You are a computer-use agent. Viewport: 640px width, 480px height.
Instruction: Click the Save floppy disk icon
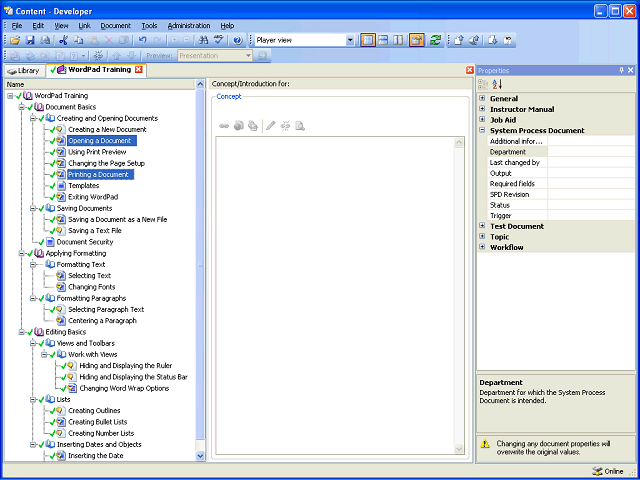coord(30,40)
